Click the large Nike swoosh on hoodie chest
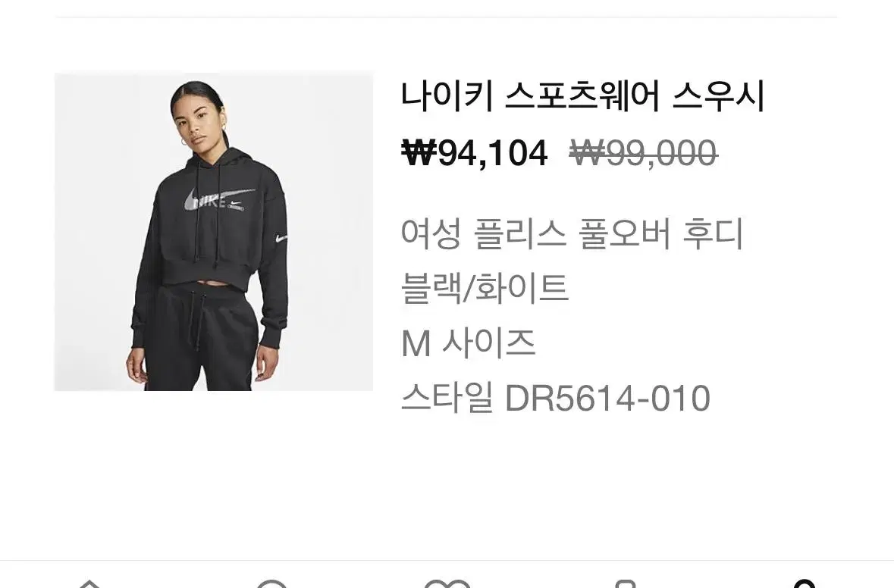The width and height of the screenshot is (894, 588). pyautogui.click(x=219, y=199)
